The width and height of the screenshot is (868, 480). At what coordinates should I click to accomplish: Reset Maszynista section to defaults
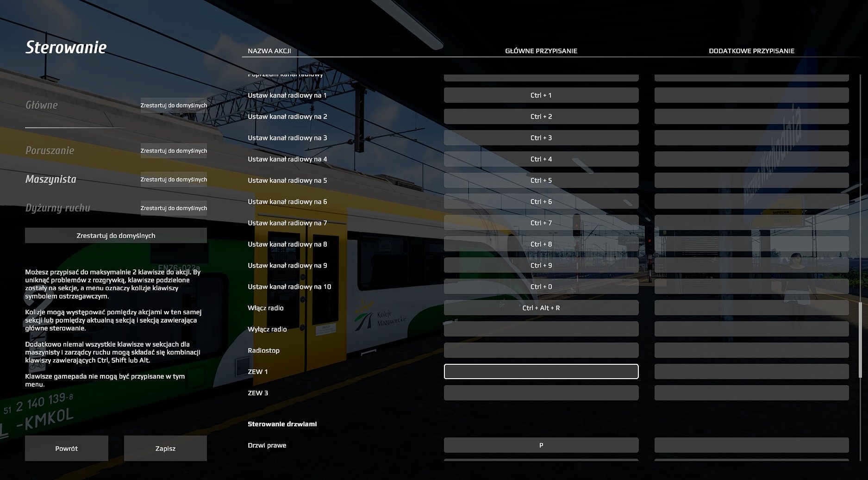pyautogui.click(x=174, y=180)
